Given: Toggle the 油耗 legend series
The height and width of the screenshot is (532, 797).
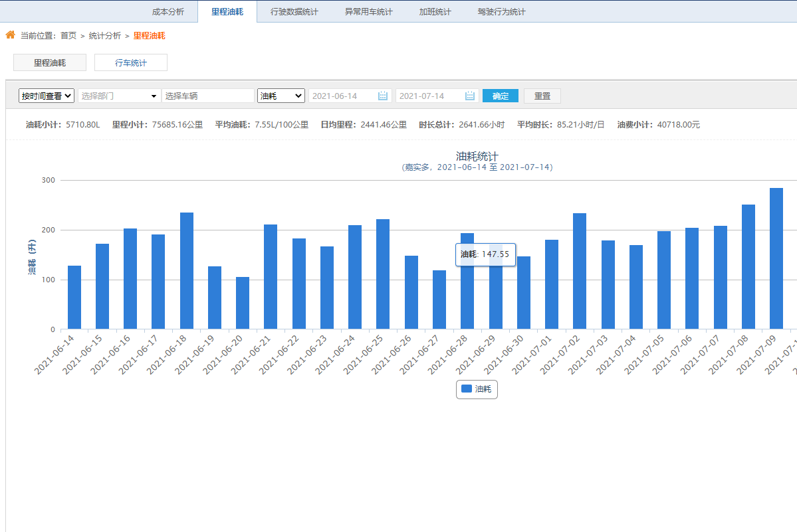Looking at the screenshot, I should pyautogui.click(x=483, y=389).
